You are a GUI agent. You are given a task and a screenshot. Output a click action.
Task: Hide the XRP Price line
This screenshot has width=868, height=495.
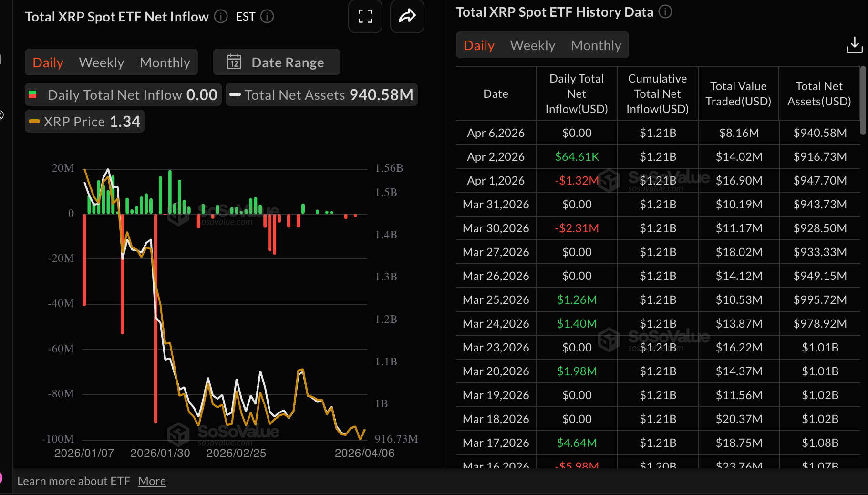[x=84, y=122]
